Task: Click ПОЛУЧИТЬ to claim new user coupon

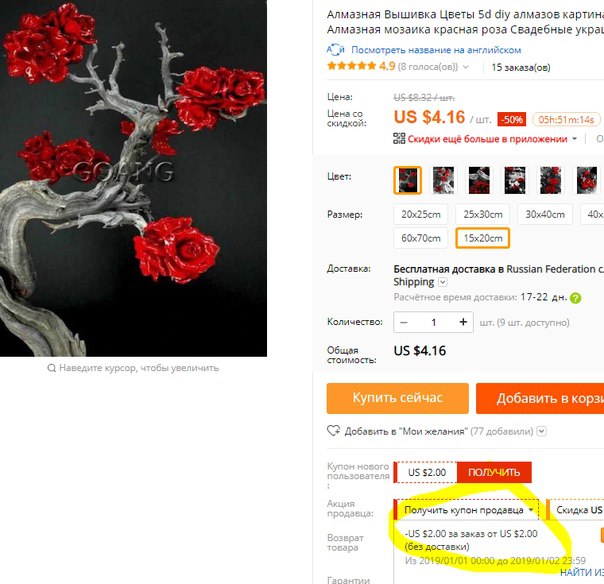Action: 494,472
